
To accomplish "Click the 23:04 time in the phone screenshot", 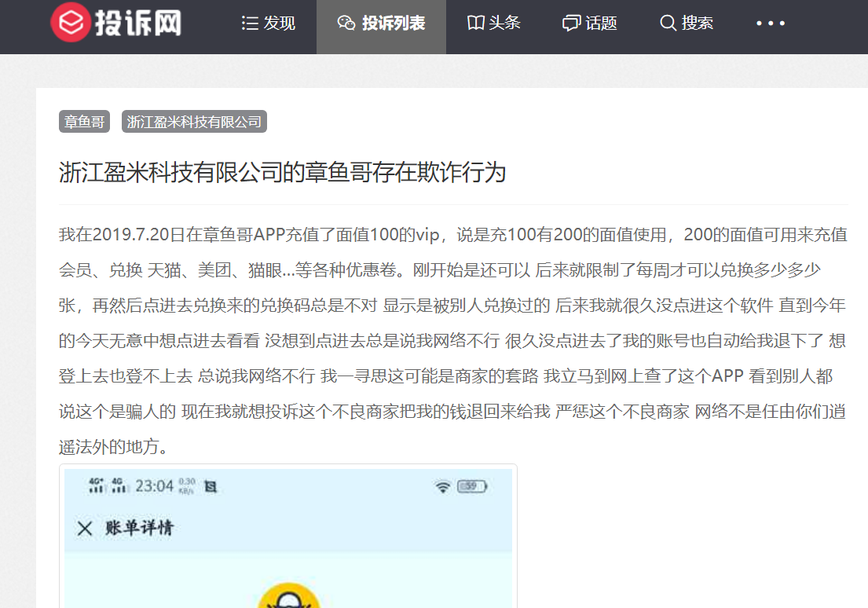I will point(155,486).
